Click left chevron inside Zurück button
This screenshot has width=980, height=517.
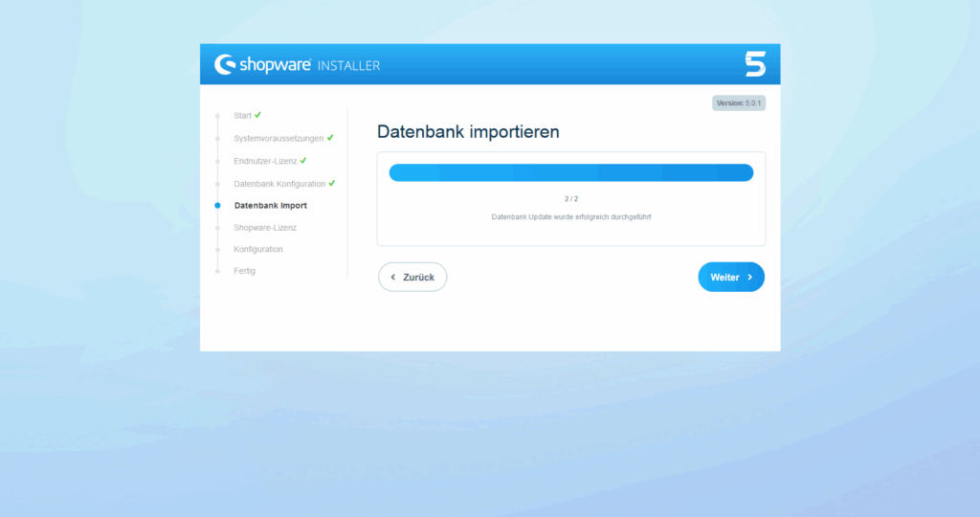393,278
